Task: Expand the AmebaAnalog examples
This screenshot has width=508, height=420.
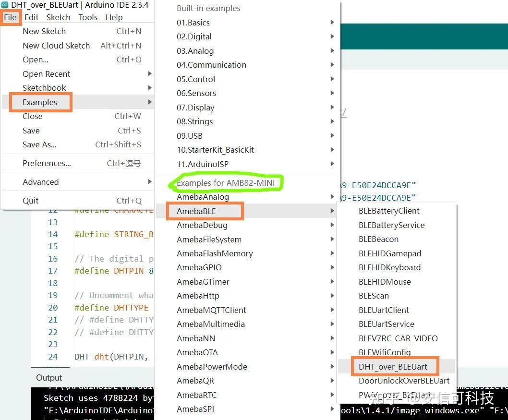Action: [248, 197]
